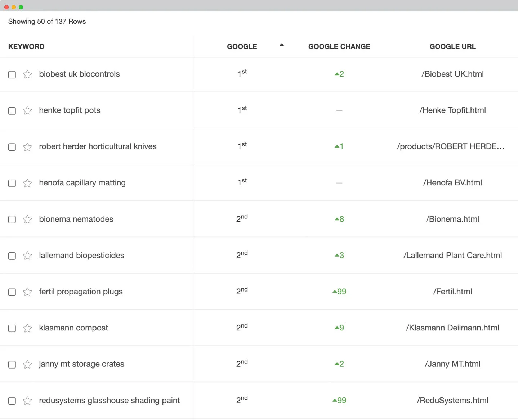518x420 pixels.
Task: Mark henofa capillary matting as starred
Action: click(x=27, y=183)
